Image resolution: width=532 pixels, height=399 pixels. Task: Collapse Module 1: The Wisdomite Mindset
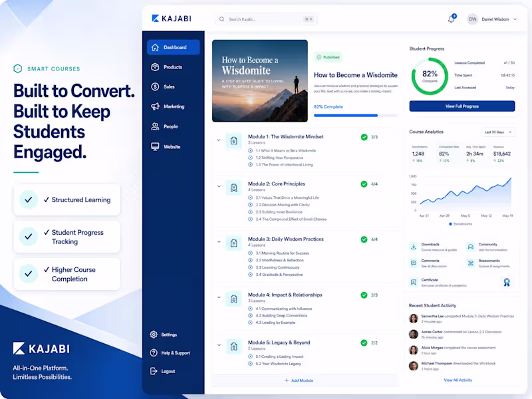click(219, 140)
